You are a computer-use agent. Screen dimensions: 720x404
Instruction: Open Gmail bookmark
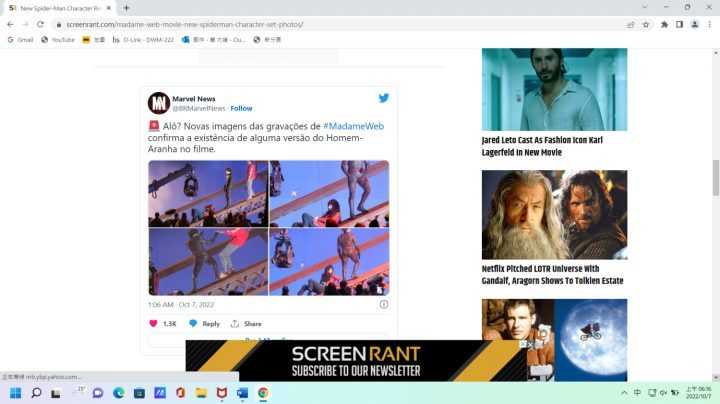point(21,40)
